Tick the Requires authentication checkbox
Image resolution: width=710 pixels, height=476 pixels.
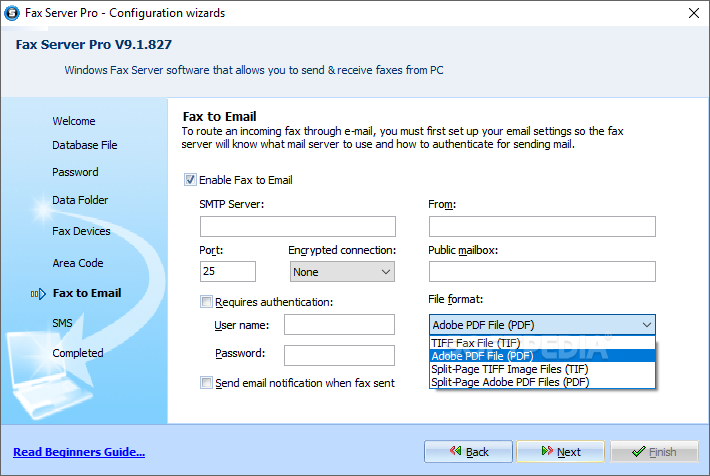[x=206, y=302]
